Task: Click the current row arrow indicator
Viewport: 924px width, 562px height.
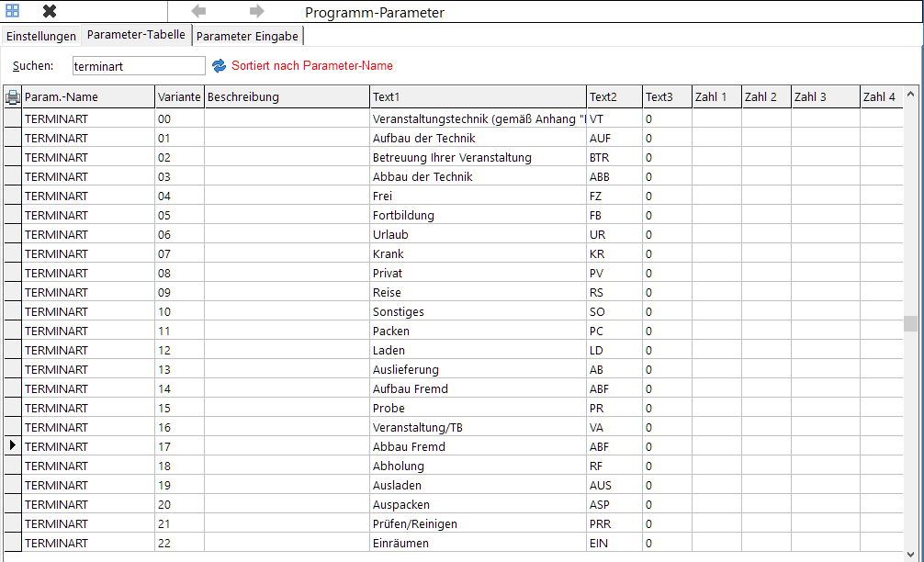Action: [12, 446]
